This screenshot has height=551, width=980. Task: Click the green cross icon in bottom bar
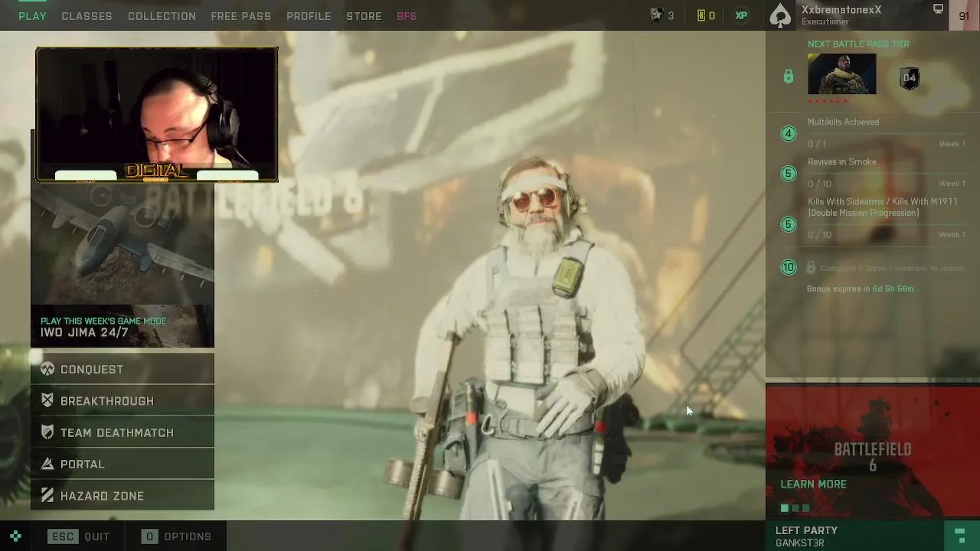[x=15, y=536]
